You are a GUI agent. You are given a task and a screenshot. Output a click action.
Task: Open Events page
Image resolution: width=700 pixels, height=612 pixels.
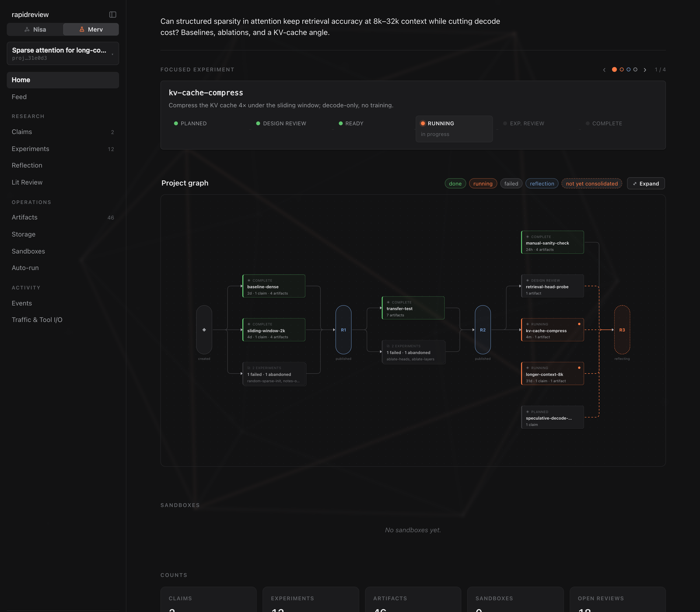pos(63,303)
